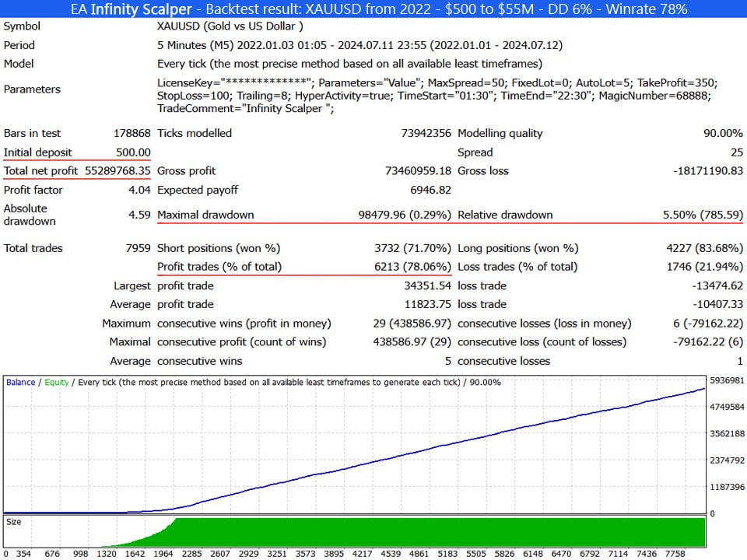Click the XAUUSD symbol value
The image size is (747, 560).
click(x=230, y=26)
